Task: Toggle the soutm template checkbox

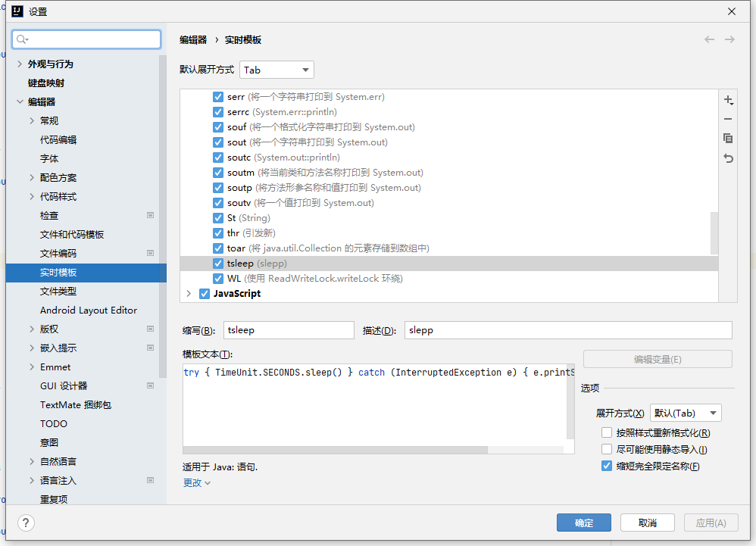Action: 218,173
